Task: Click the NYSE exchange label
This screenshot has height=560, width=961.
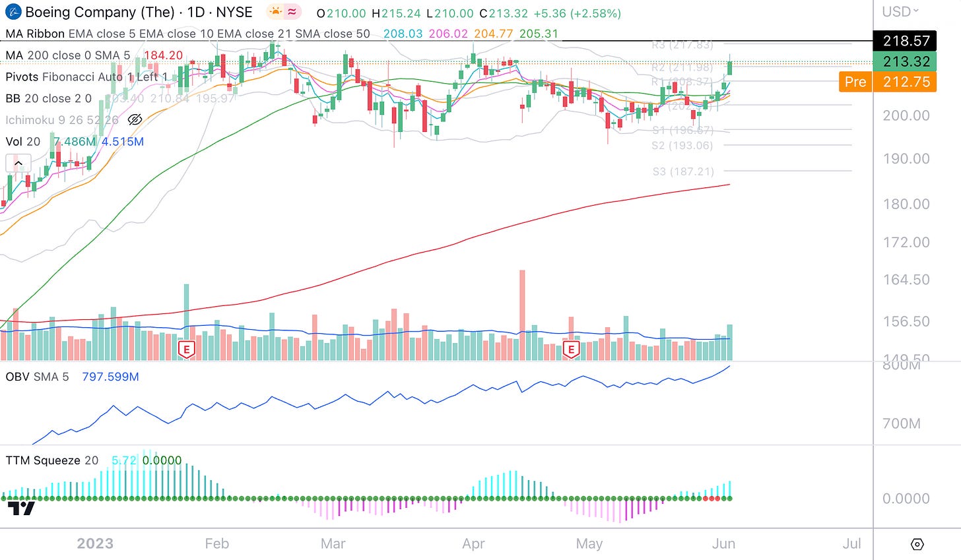Action: click(x=234, y=12)
